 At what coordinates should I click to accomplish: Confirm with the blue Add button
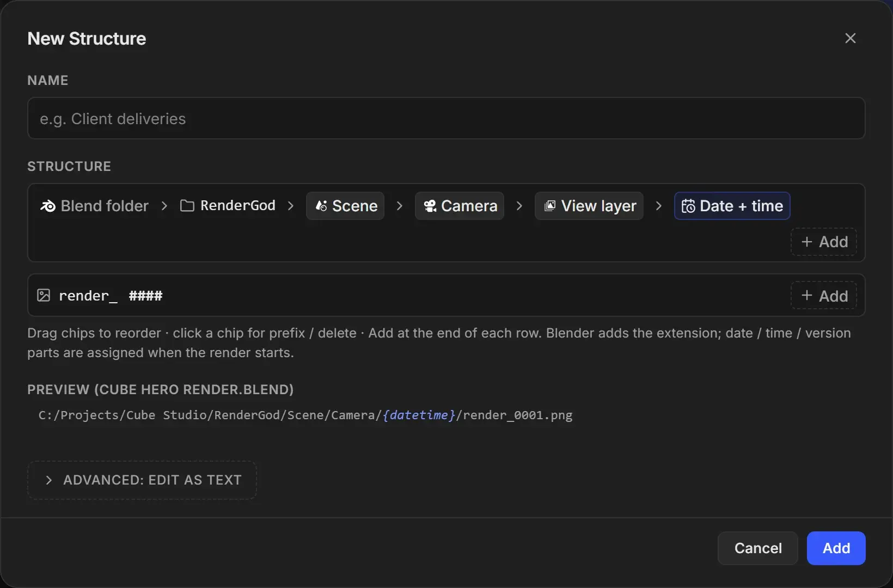pos(836,548)
